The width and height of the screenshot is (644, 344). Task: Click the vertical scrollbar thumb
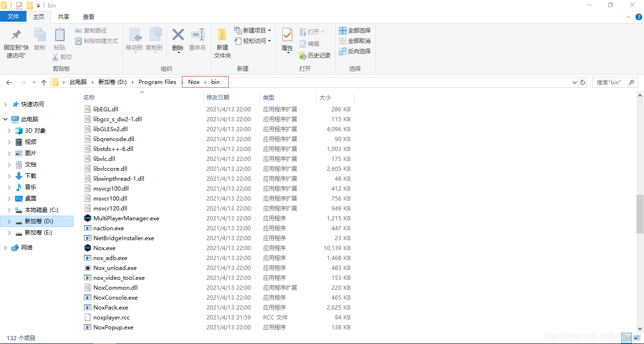click(640, 214)
